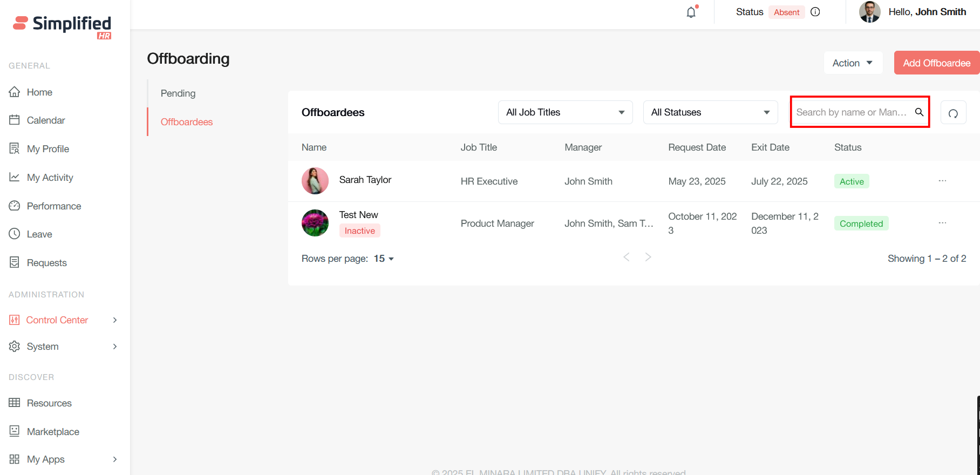
Task: Open the All Job Titles dropdown
Action: tap(565, 112)
